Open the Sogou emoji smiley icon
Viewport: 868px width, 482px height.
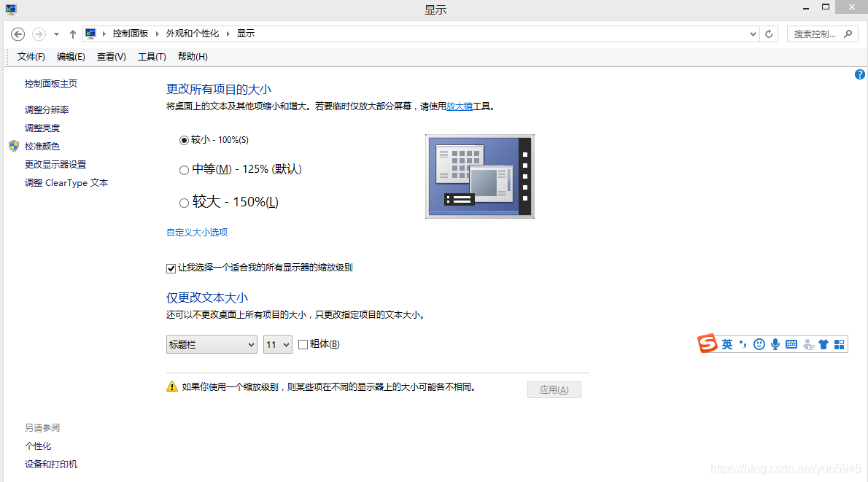759,343
